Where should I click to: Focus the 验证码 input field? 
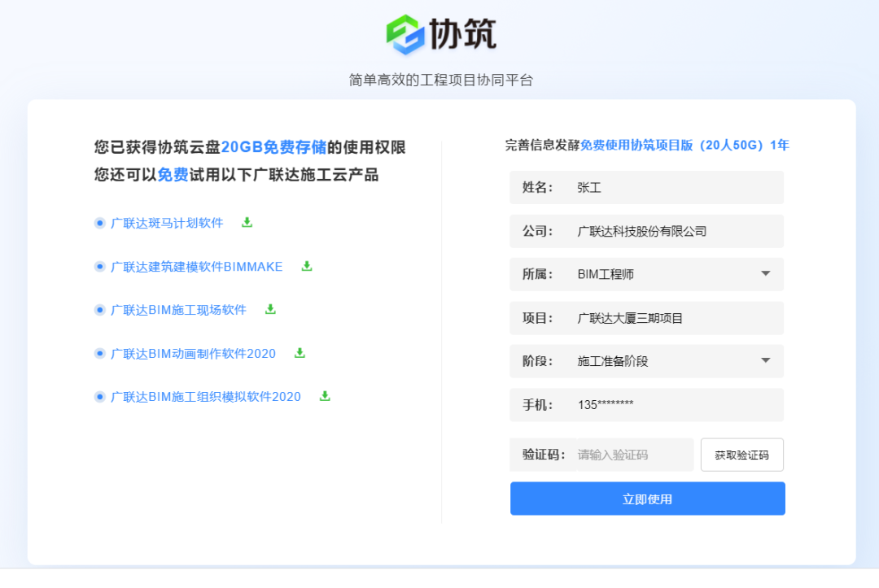pos(601,455)
